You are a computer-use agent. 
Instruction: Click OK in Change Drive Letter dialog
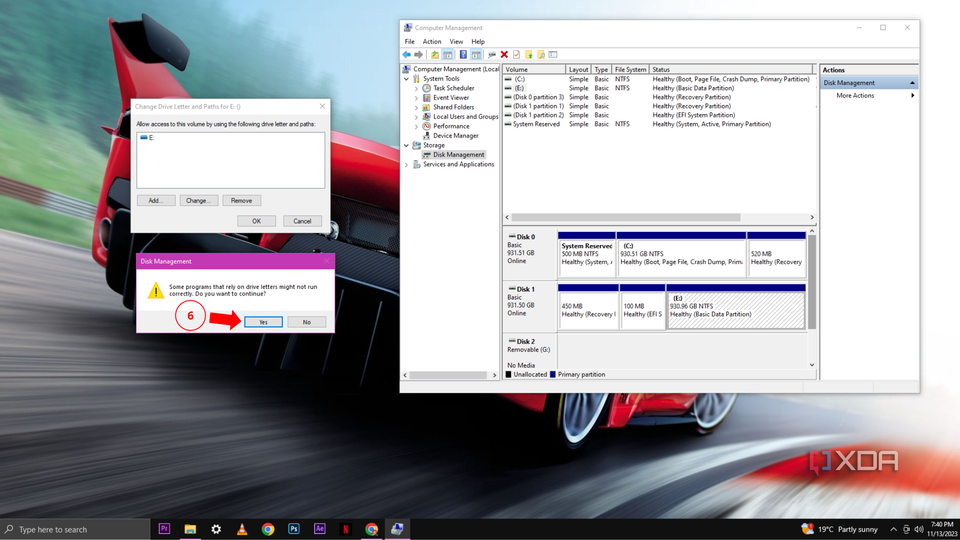[x=257, y=221]
